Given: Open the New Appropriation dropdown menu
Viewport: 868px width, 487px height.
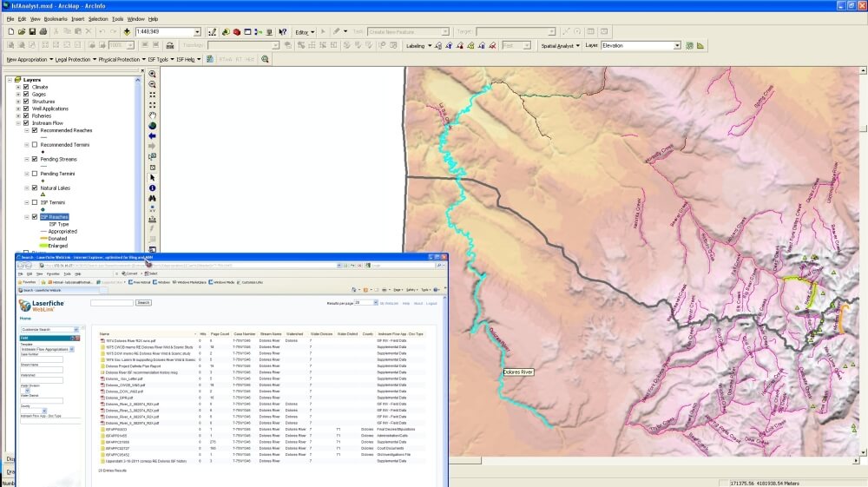Looking at the screenshot, I should [30, 59].
